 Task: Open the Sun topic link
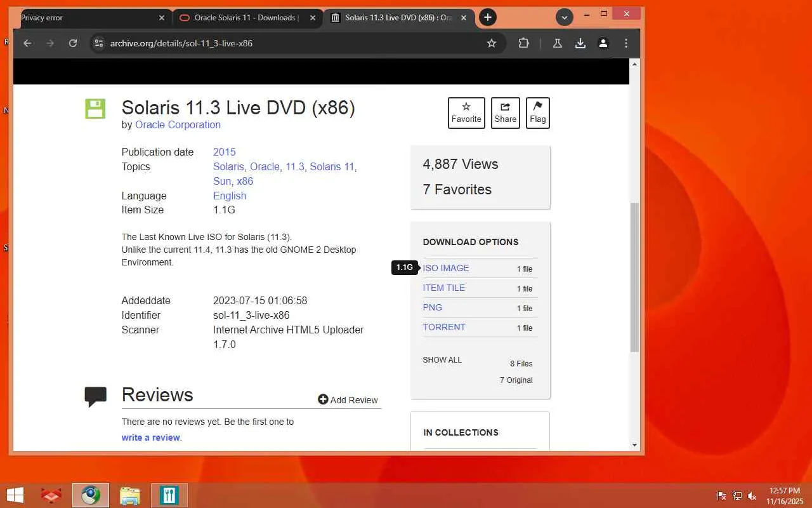click(x=222, y=181)
